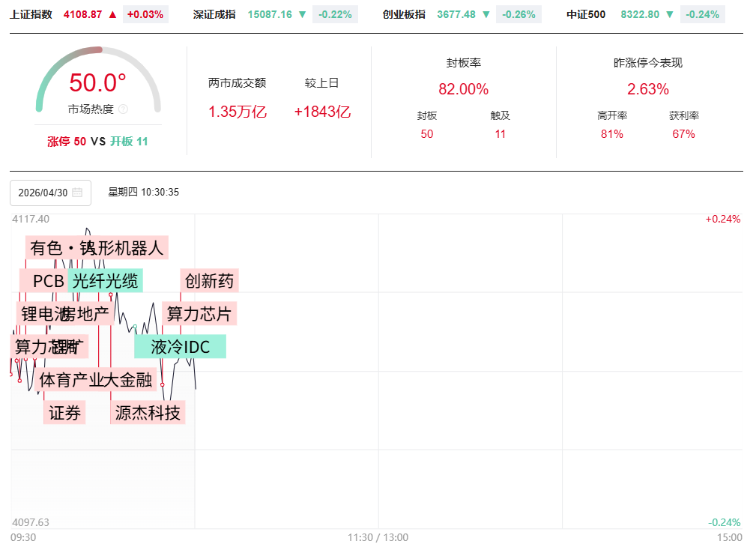756x550 pixels.
Task: Click the 开板 11 count label
Action: [129, 141]
